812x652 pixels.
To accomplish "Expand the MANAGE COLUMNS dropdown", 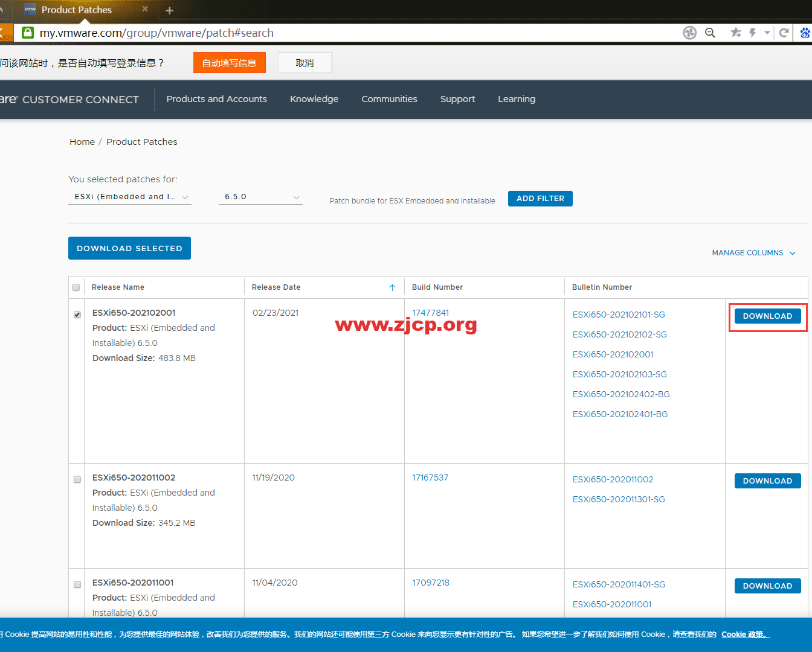I will pos(753,253).
